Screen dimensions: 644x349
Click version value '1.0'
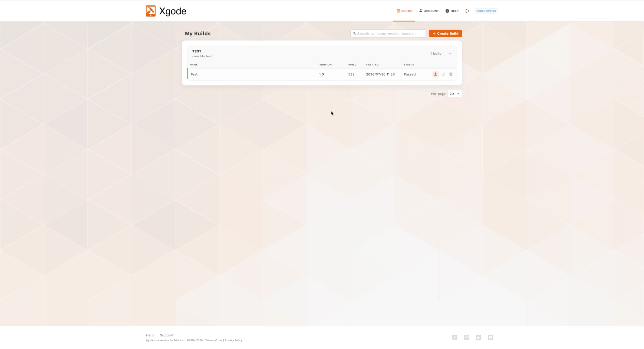pyautogui.click(x=321, y=74)
